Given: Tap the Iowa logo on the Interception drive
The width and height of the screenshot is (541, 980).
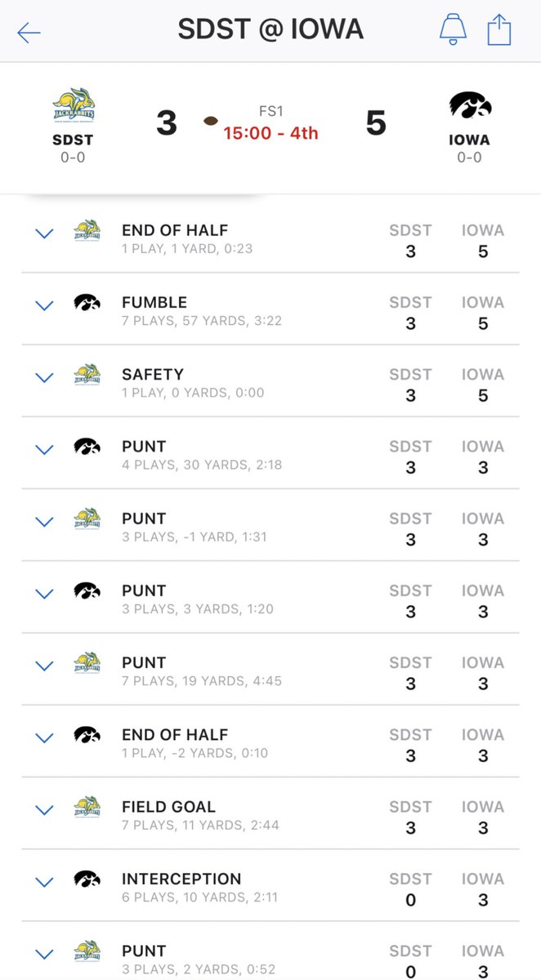Looking at the screenshot, I should click(87, 879).
